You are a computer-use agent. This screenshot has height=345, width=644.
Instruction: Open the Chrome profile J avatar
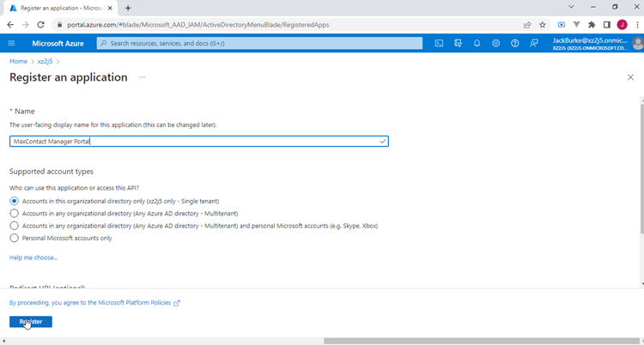pyautogui.click(x=623, y=25)
